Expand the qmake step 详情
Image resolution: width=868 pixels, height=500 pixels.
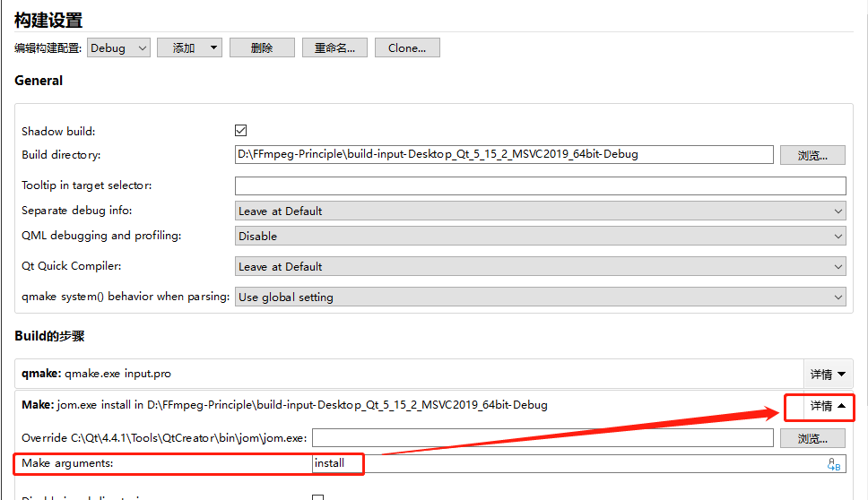828,375
